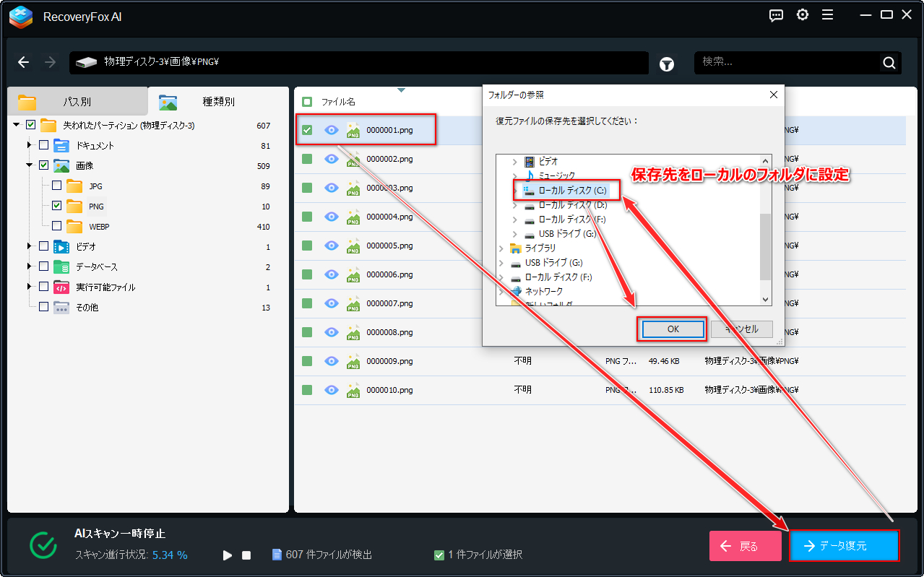Collapse the 失われたパーティション tree node
The width and height of the screenshot is (924, 577).
tap(17, 125)
